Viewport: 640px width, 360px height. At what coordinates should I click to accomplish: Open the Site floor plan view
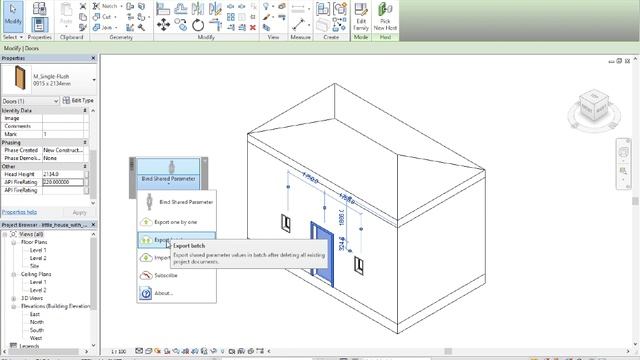pos(34,266)
